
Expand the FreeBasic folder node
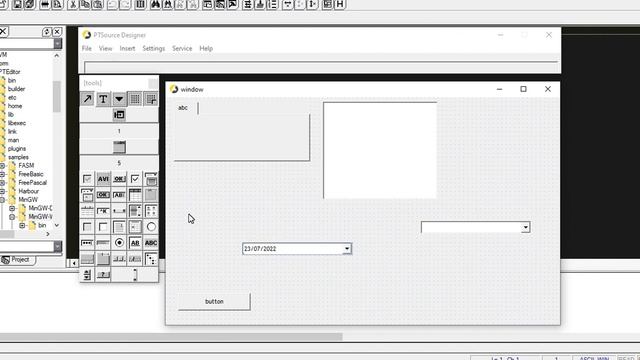pos(2,174)
